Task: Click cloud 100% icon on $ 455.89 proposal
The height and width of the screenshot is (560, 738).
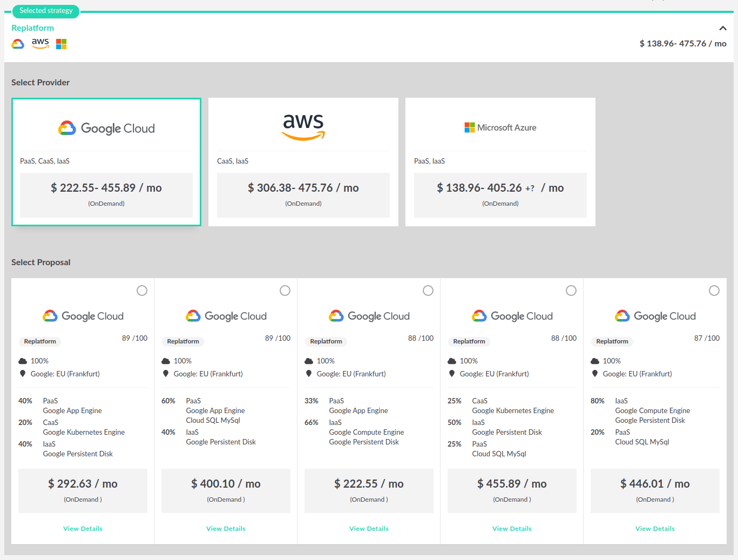Action: click(452, 361)
